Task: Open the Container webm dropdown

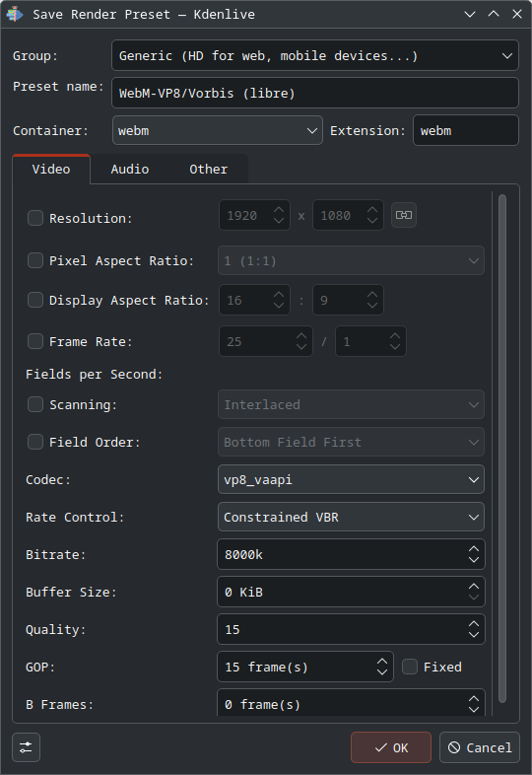Action: pos(218,130)
